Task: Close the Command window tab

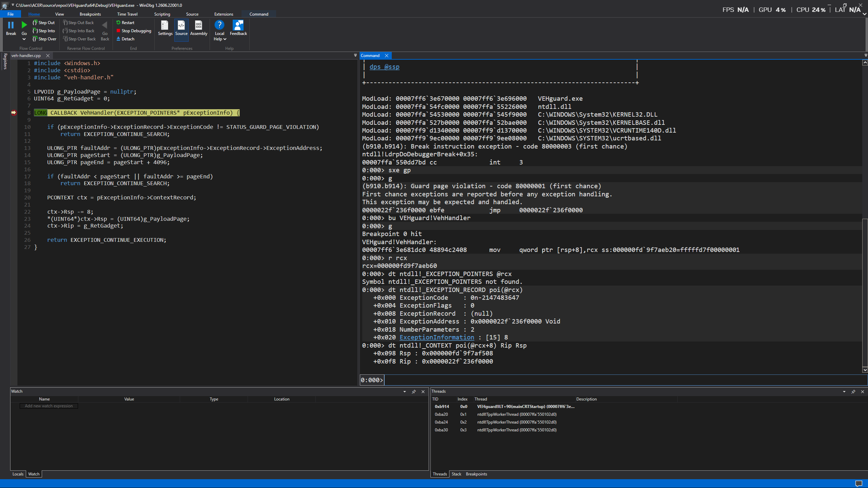Action: [387, 56]
